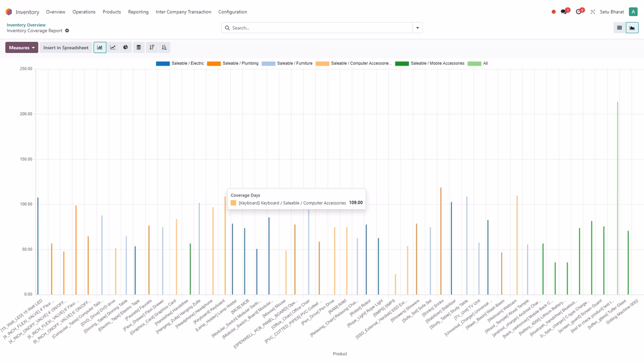Open settings gear beside Inventory Coverage Report
Viewport: 644px width, 362px height.
pyautogui.click(x=67, y=31)
